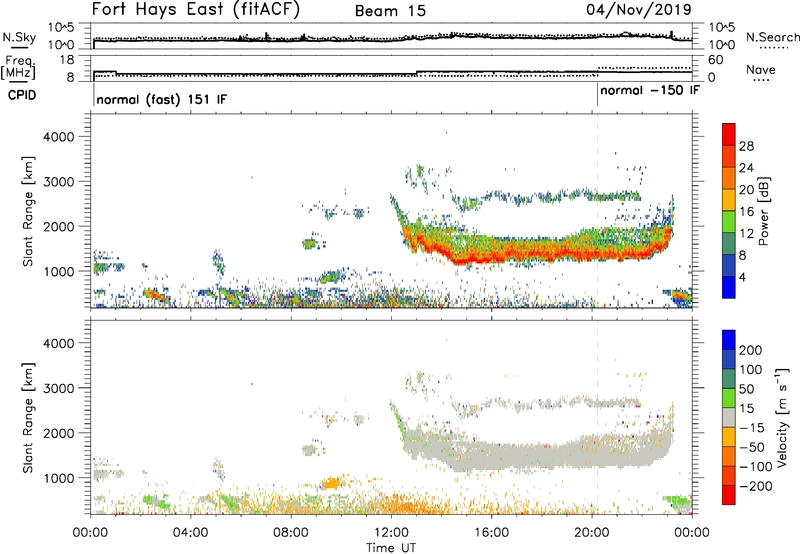The width and height of the screenshot is (800, 554).
Task: Click the '04:00' time tick label
Action: click(x=190, y=533)
